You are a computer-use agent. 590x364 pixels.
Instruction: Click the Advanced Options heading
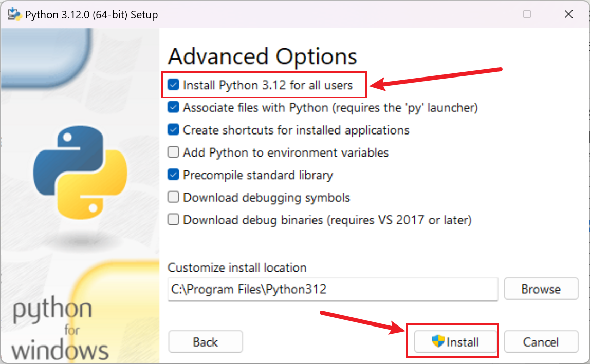click(262, 56)
